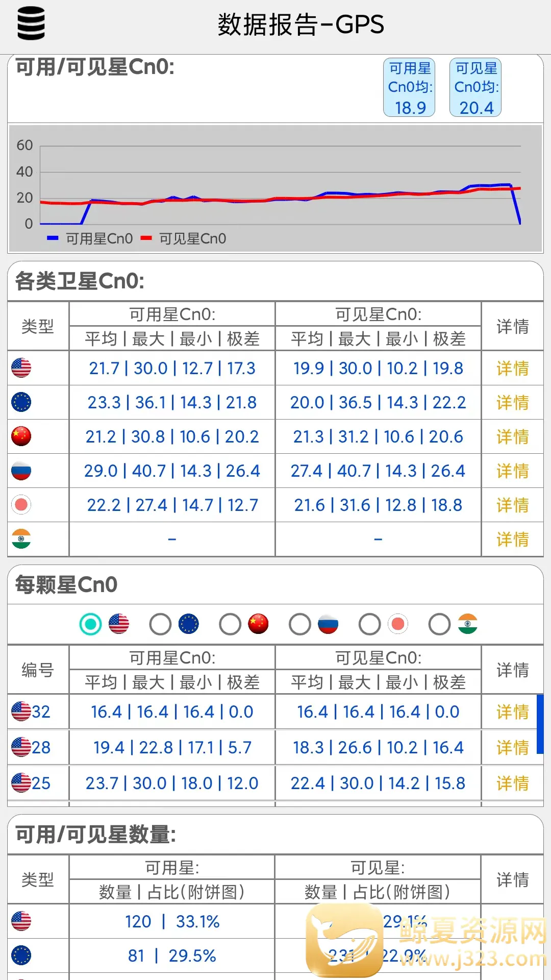Screen dimensions: 551x980
Task: Tap the visible-star Cn0 average box
Action: pyautogui.click(x=475, y=87)
